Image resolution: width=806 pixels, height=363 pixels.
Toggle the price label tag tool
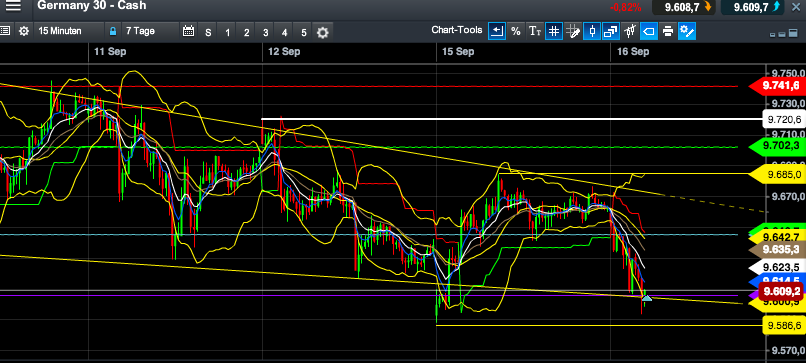coord(649,31)
